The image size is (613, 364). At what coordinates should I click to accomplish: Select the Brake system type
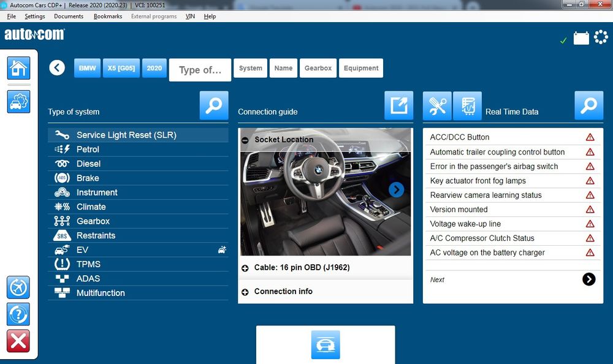138,178
